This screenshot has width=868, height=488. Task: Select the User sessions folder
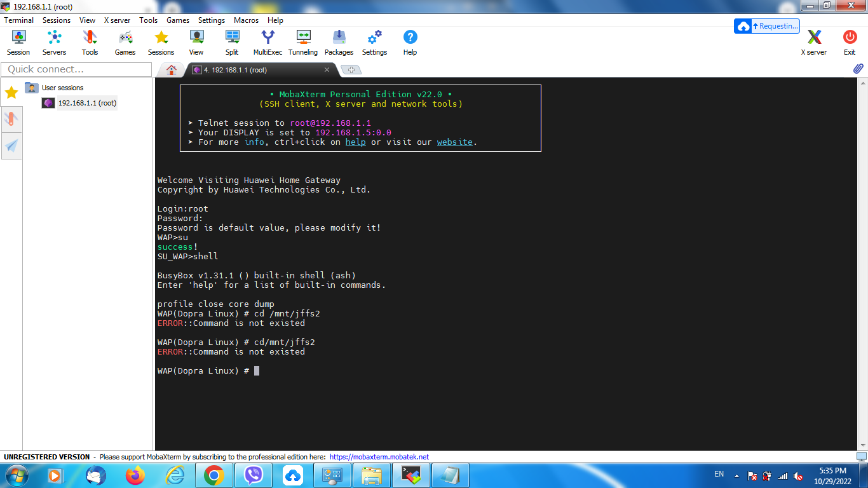click(55, 88)
